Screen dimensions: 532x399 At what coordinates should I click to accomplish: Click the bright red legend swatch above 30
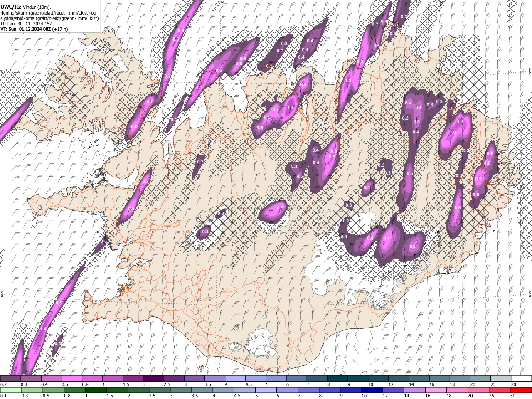pos(521,390)
